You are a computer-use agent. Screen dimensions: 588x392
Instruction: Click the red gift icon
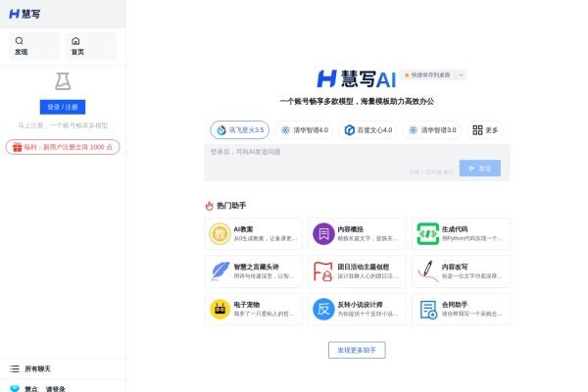click(x=18, y=147)
